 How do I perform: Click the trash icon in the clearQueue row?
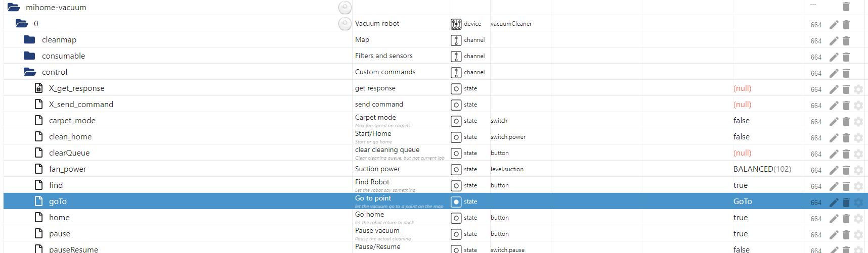[x=846, y=154]
